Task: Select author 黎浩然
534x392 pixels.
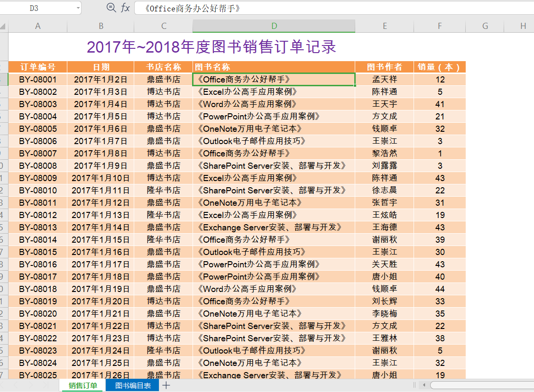Action: tap(385, 154)
